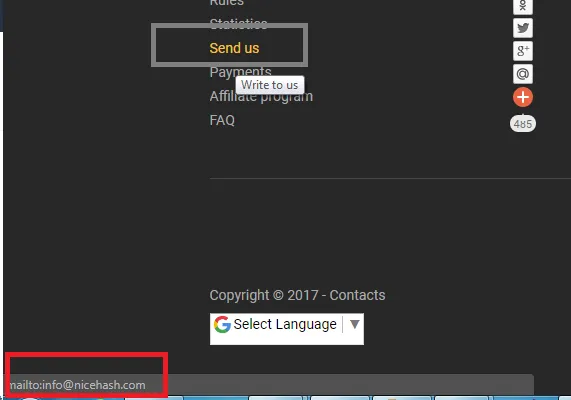Open the Payments link
The image size is (571, 400).
(x=240, y=72)
